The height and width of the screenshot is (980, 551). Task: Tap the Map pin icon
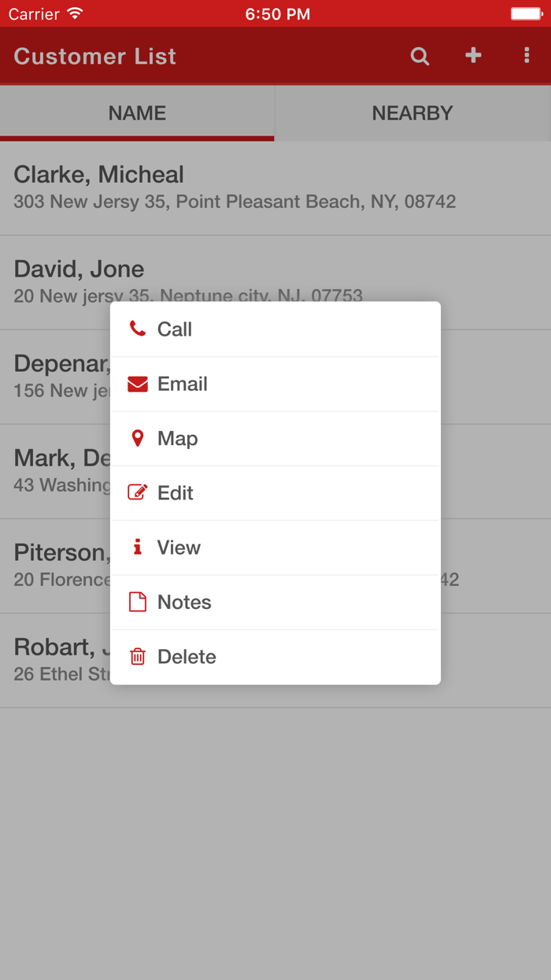[138, 438]
